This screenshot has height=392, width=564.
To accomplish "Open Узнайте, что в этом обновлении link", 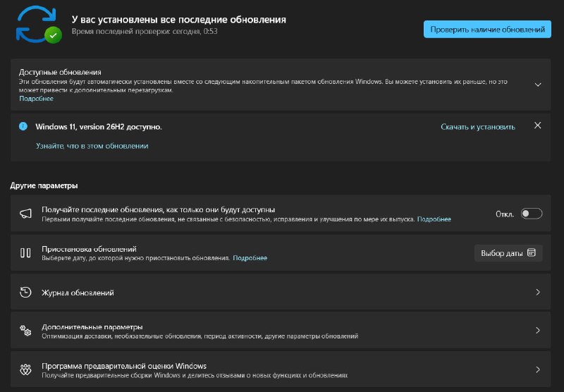I will click(x=92, y=146).
